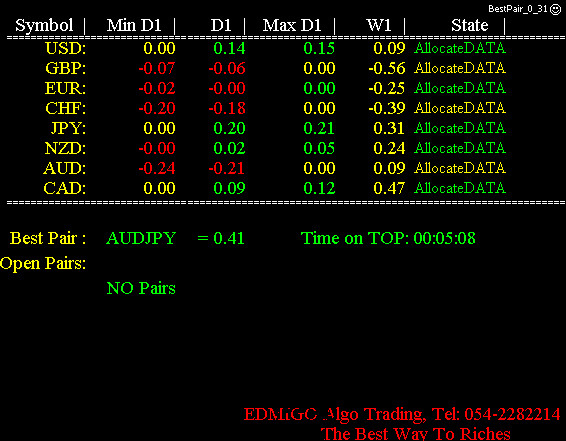The image size is (566, 441).
Task: Click CAD Max D1 value 0.12
Action: point(319,188)
